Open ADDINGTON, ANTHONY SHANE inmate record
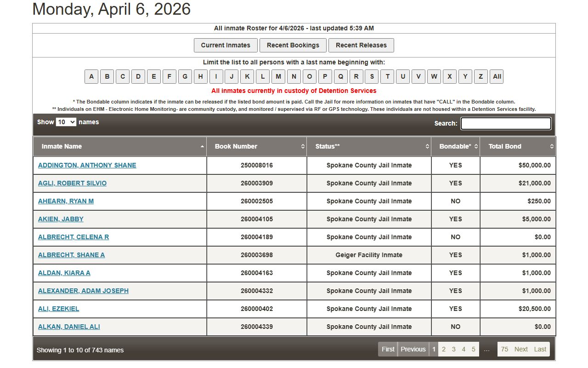This screenshot has width=588, height=368. (x=87, y=165)
